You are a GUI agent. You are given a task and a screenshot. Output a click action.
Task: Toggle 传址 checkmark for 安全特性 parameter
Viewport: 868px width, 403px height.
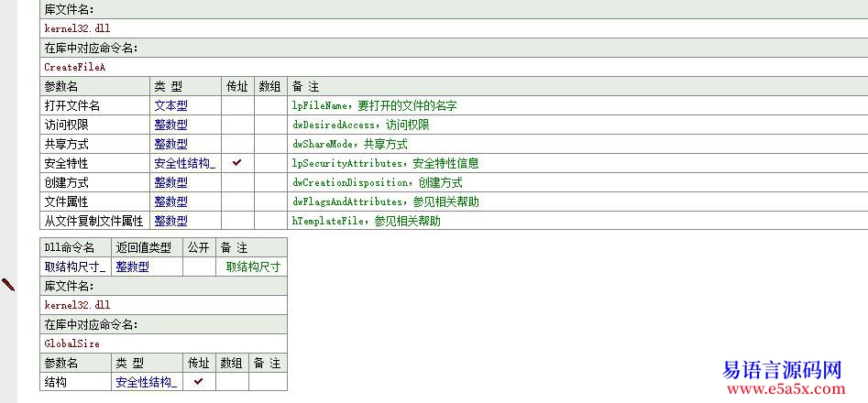tap(236, 163)
